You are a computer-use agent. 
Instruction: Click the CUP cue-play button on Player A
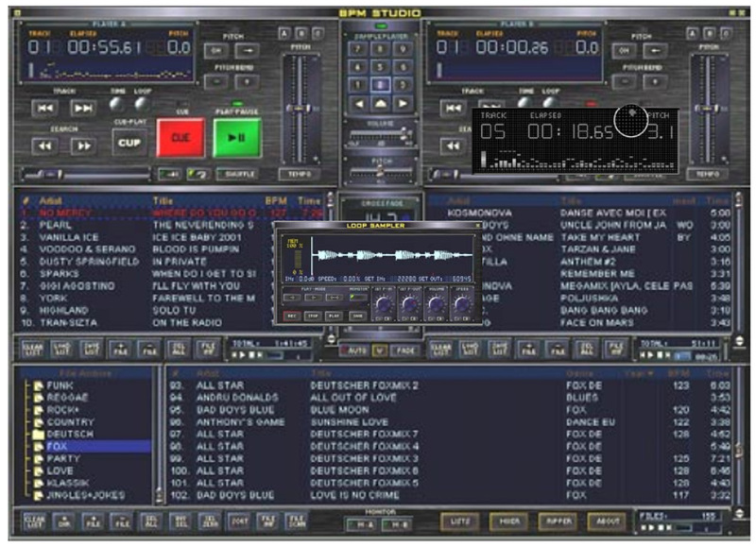[x=129, y=143]
